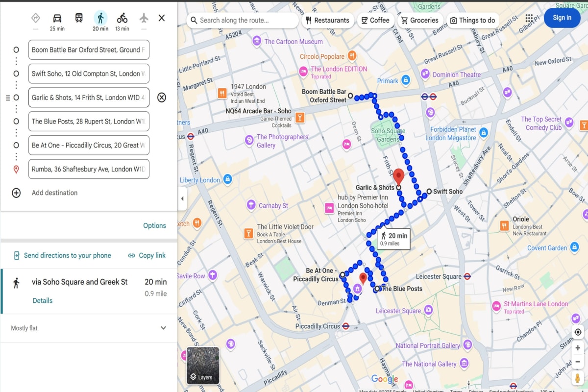Click The Top Secret Comedy Club pin
Viewport: 588px width, 392px height.
(569, 122)
